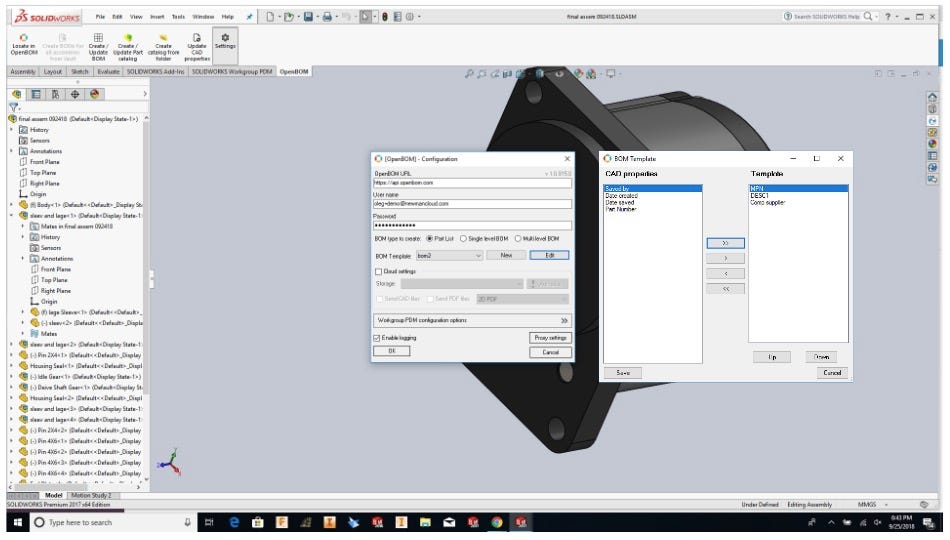
Task: Open Microsoft Edge from taskbar
Action: [233, 522]
